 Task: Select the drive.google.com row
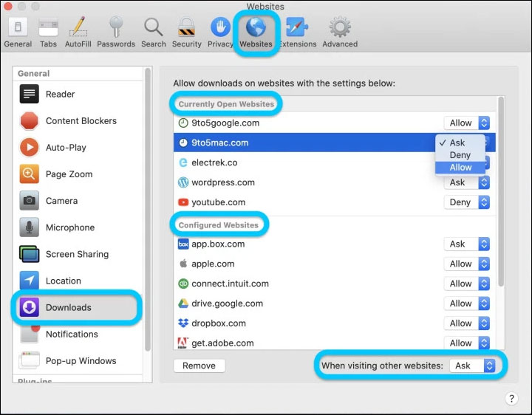tap(334, 303)
